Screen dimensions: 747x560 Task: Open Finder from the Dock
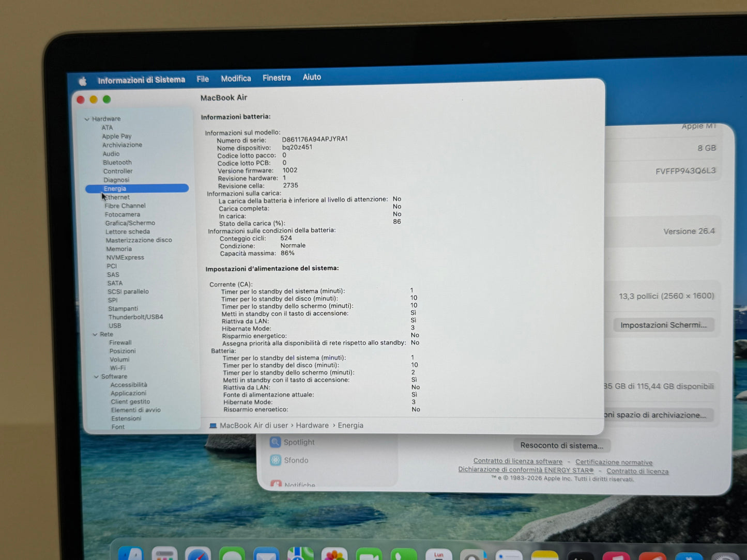pyautogui.click(x=130, y=554)
